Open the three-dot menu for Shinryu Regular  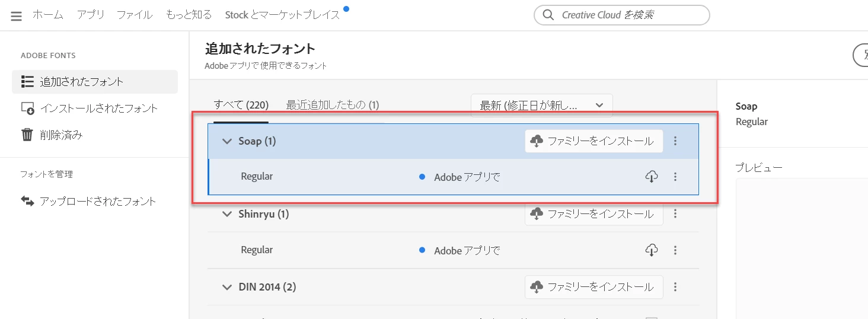pos(675,250)
